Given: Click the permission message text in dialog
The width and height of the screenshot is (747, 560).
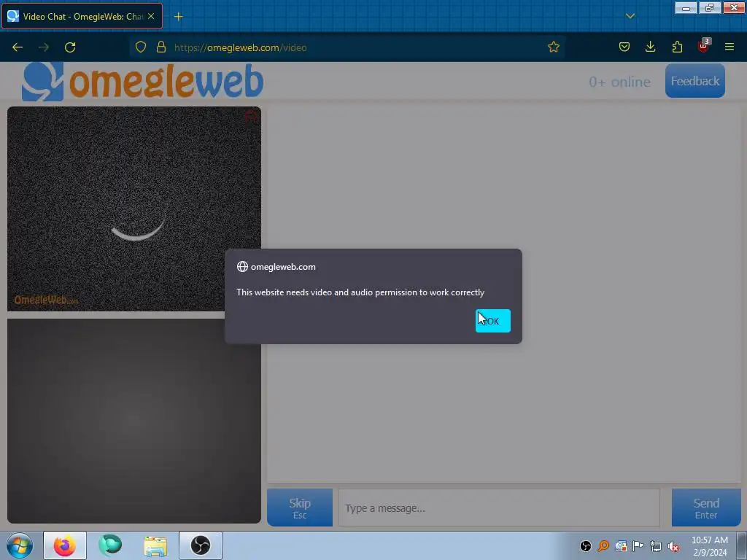Looking at the screenshot, I should 360,292.
